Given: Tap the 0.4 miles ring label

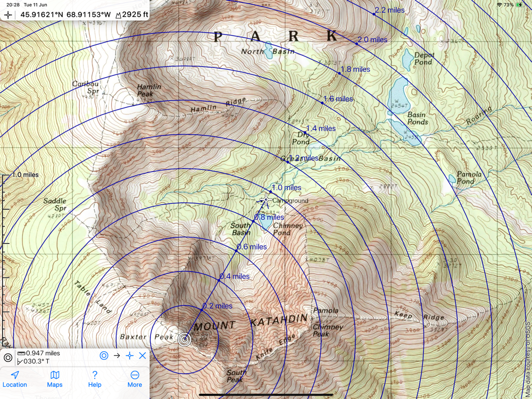Looking at the screenshot, I should point(235,277).
